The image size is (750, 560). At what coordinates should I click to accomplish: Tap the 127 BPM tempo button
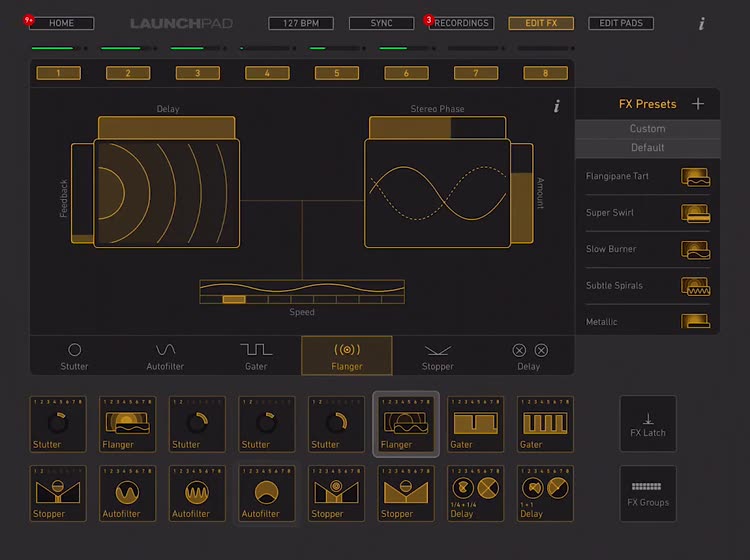[x=301, y=23]
